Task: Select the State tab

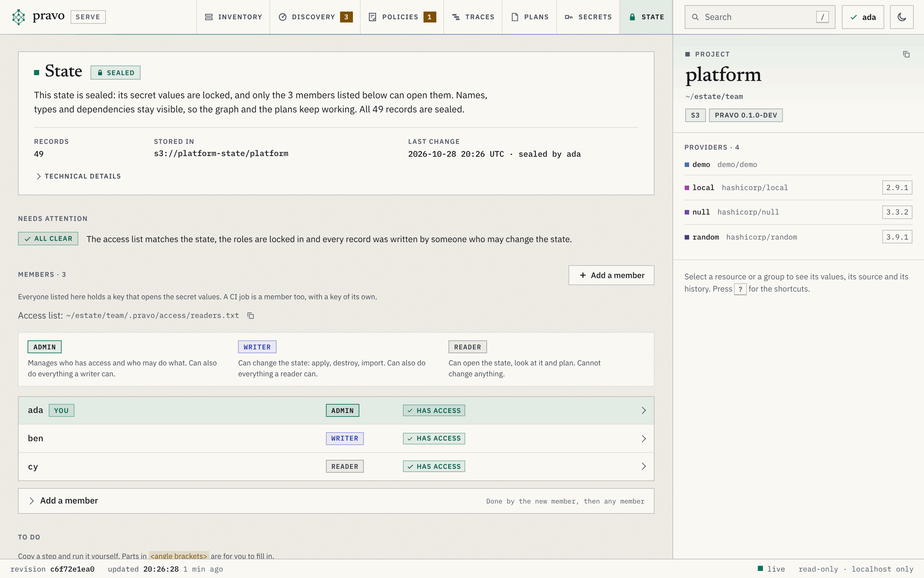Action: (x=646, y=17)
